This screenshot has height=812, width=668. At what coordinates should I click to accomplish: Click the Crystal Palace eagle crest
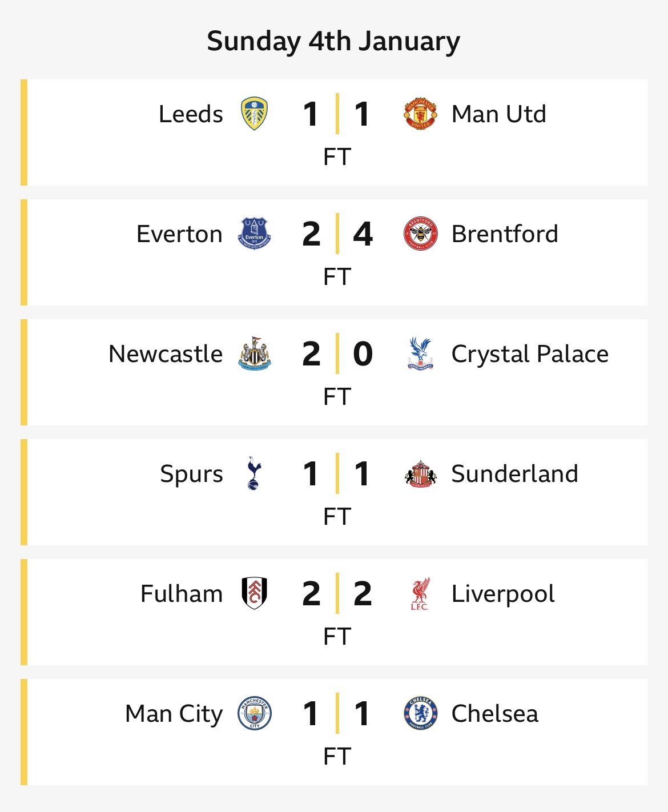[420, 353]
